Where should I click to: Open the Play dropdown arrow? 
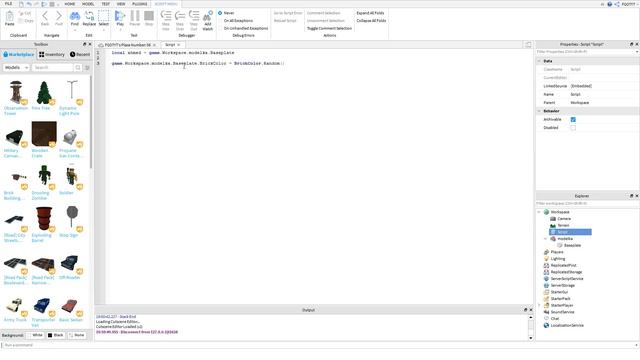point(120,30)
